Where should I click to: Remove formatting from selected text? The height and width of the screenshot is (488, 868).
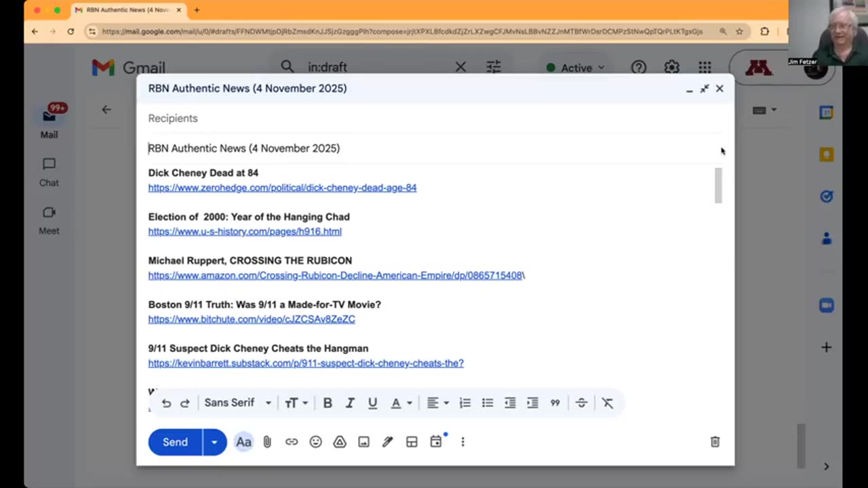coord(608,403)
